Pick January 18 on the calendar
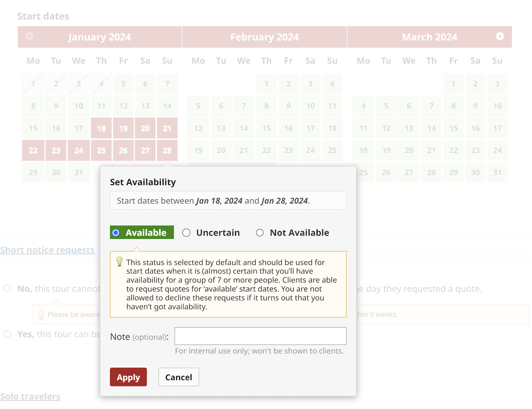This screenshot has width=532, height=409. [x=101, y=128]
